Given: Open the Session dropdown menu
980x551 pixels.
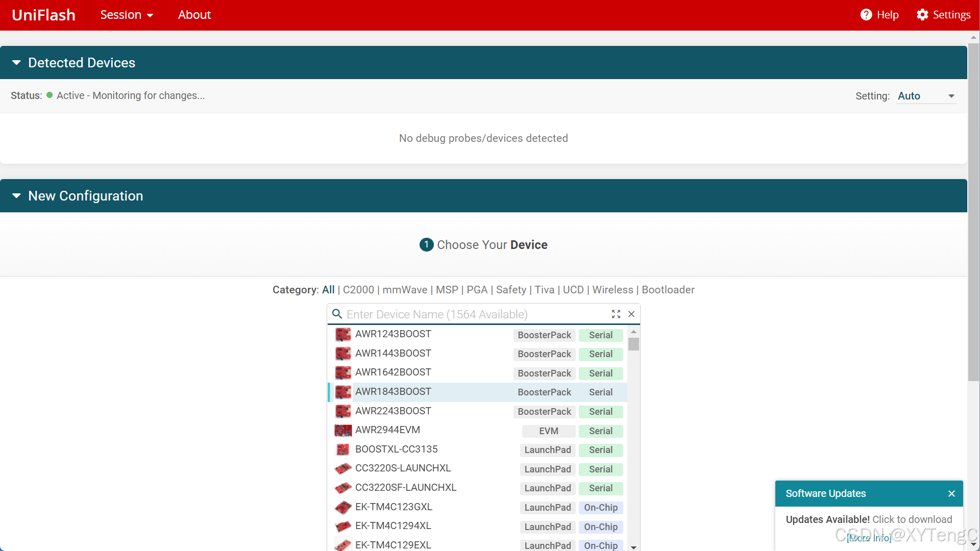Looking at the screenshot, I should tap(127, 15).
